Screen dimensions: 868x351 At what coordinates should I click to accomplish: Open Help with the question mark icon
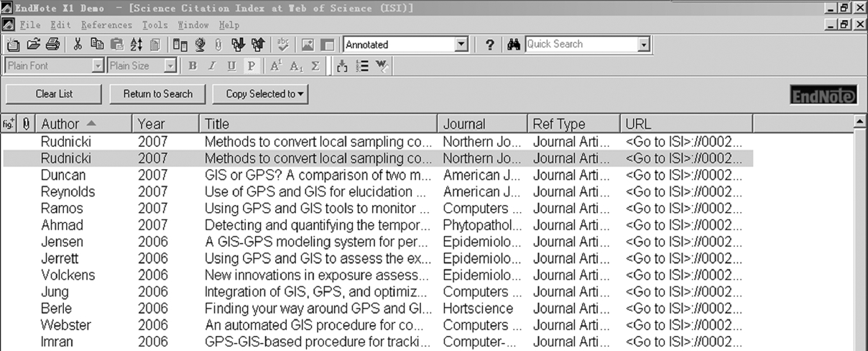(x=490, y=45)
